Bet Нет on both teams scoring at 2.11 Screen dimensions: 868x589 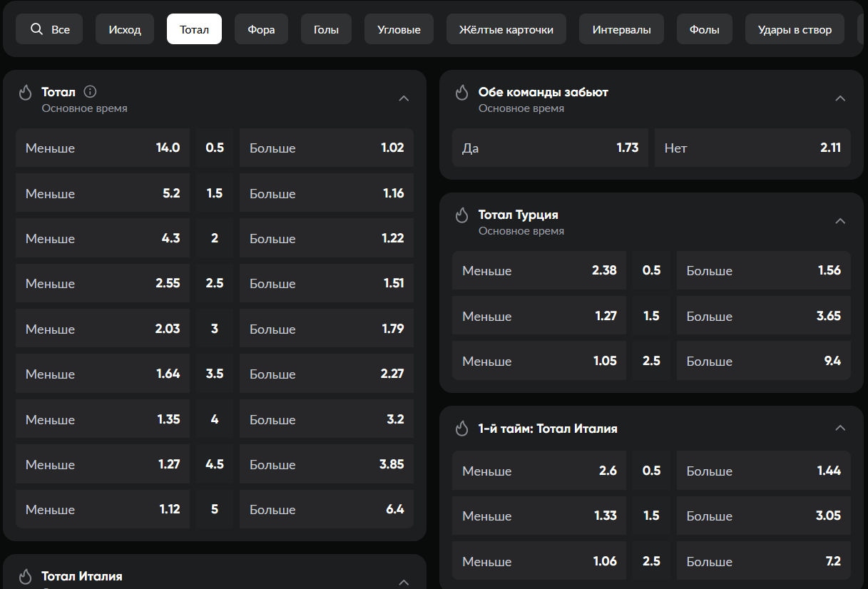(x=752, y=148)
